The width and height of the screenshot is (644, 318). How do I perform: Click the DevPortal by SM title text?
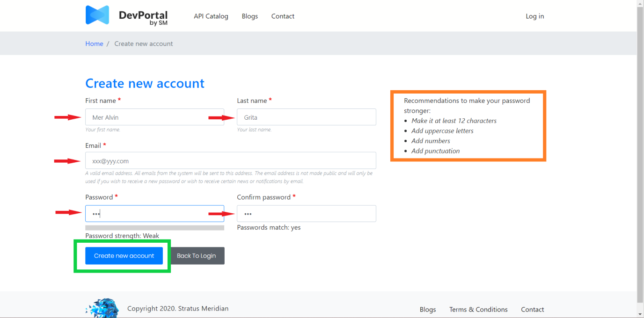[143, 17]
